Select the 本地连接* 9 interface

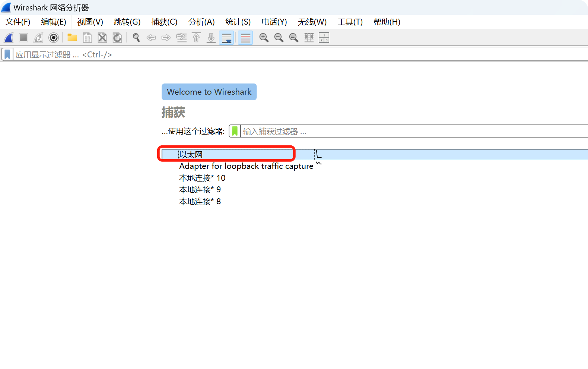[x=200, y=189]
